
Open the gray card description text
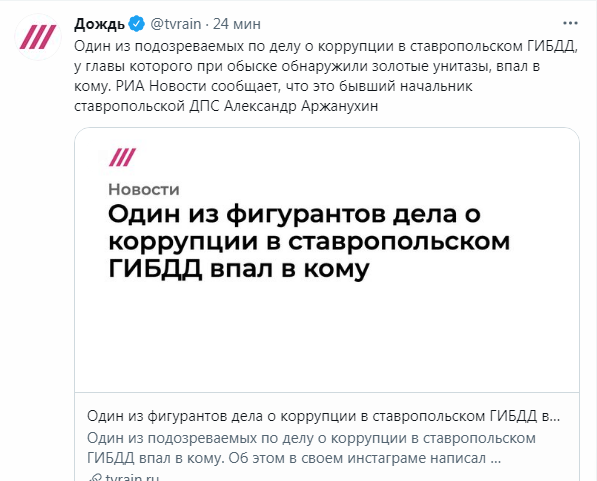tap(311, 448)
